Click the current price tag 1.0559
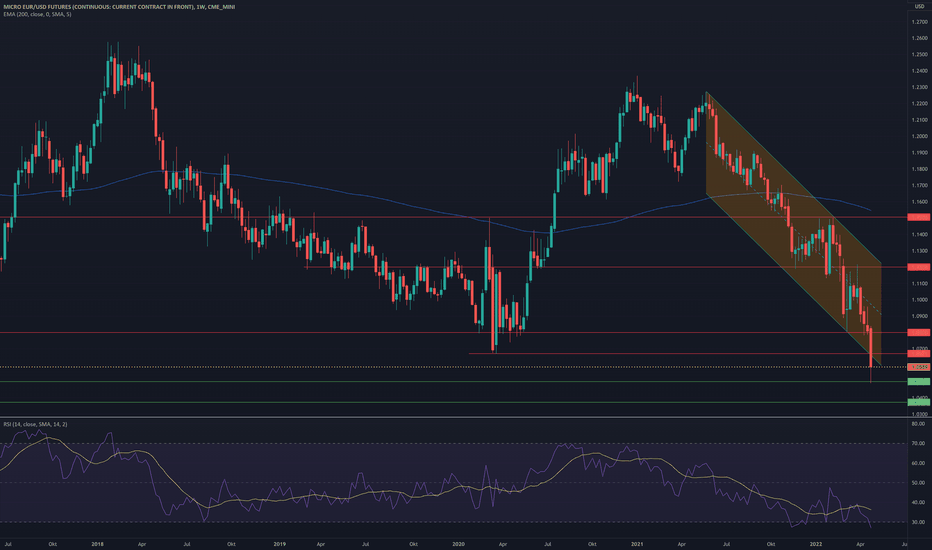Viewport: 932px width, 550px height. 919,367
